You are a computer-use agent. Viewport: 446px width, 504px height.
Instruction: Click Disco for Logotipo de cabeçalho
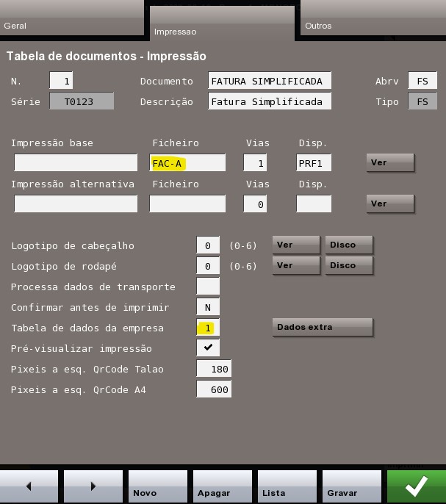[x=348, y=245]
